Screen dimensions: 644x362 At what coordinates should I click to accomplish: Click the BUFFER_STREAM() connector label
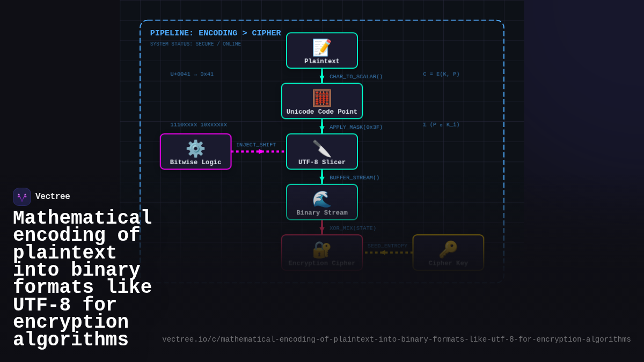click(354, 178)
